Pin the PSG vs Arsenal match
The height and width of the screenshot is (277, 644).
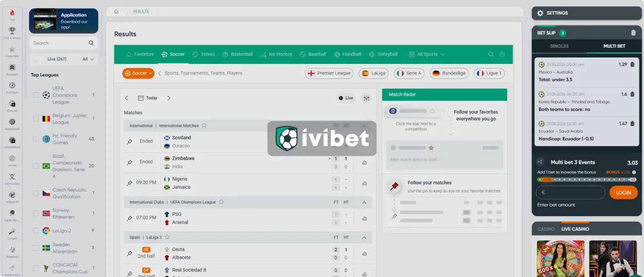pos(129,218)
